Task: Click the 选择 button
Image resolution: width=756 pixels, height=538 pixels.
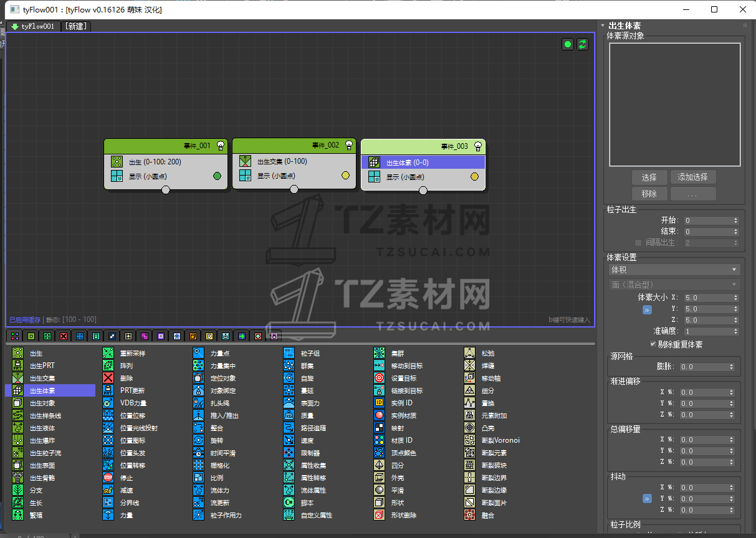Action: click(x=649, y=177)
